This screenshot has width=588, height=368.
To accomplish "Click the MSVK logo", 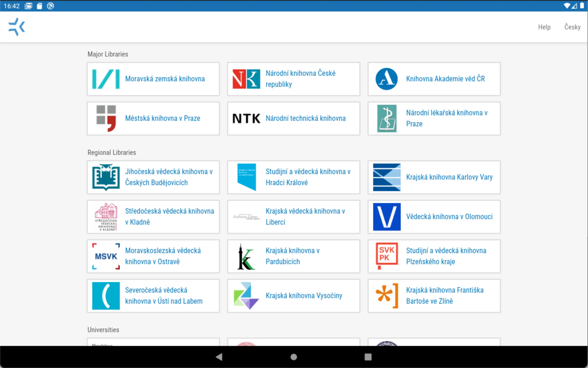I will (x=106, y=256).
